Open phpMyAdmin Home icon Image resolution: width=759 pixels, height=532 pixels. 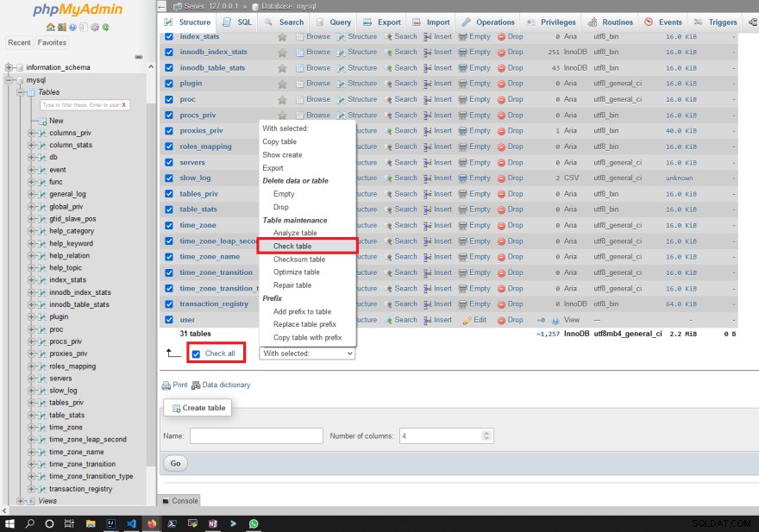tap(50, 27)
